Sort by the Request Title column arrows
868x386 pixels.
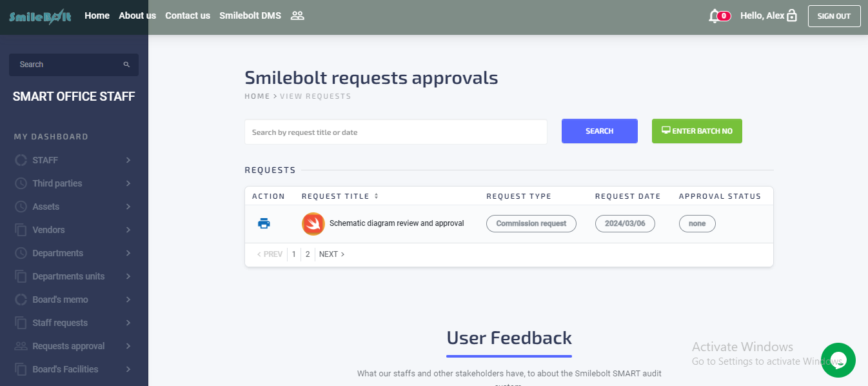coord(377,196)
